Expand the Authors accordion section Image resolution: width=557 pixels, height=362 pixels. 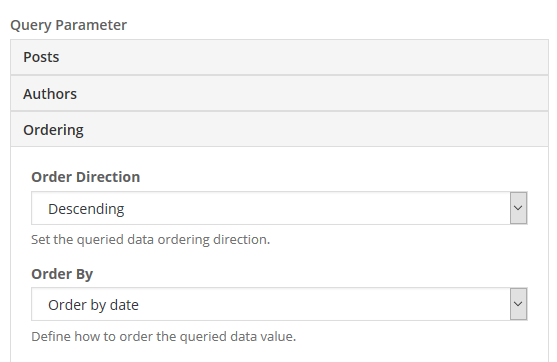click(279, 94)
